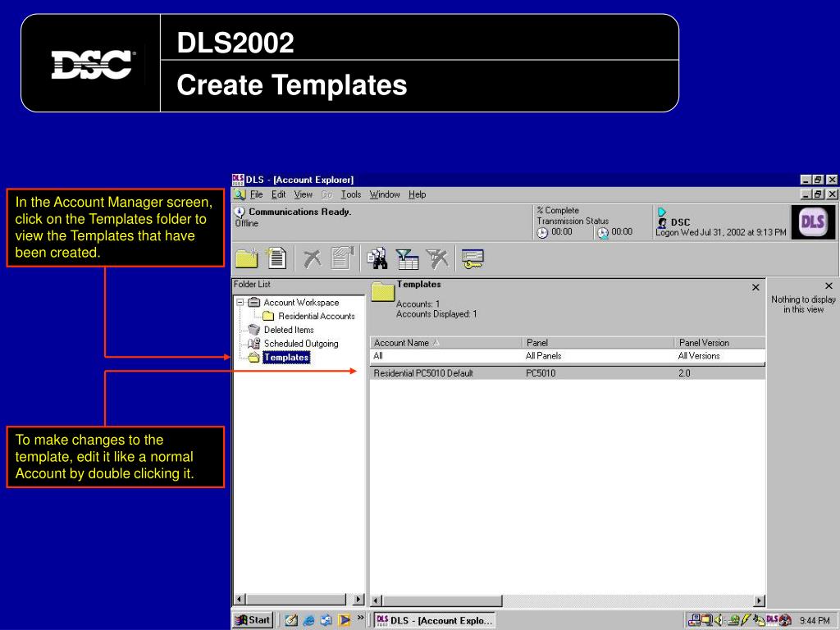Screen dimensions: 840x630
Task: Click the 2.0 panel version cell
Action: 684,373
